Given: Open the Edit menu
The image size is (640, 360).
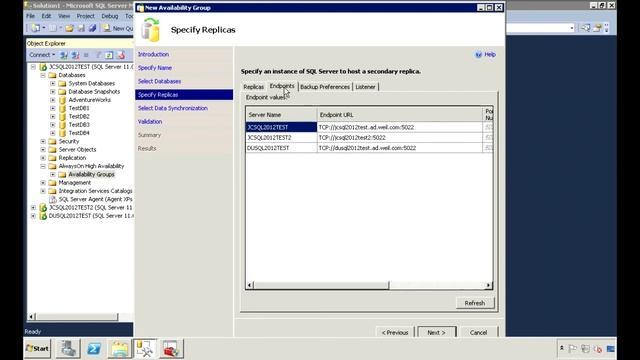Looking at the screenshot, I should [46, 16].
